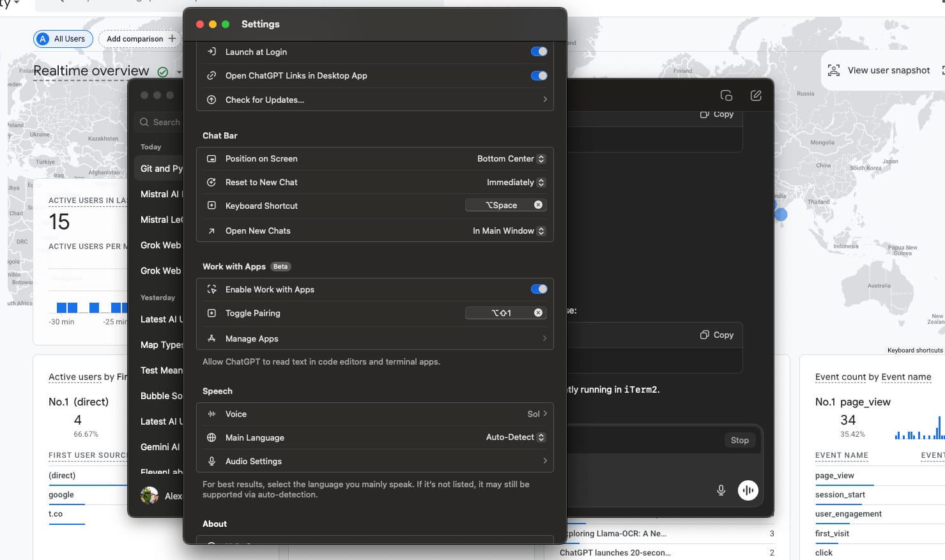The height and width of the screenshot is (560, 945).
Task: Open Audio Settings chevron row
Action: tap(374, 461)
